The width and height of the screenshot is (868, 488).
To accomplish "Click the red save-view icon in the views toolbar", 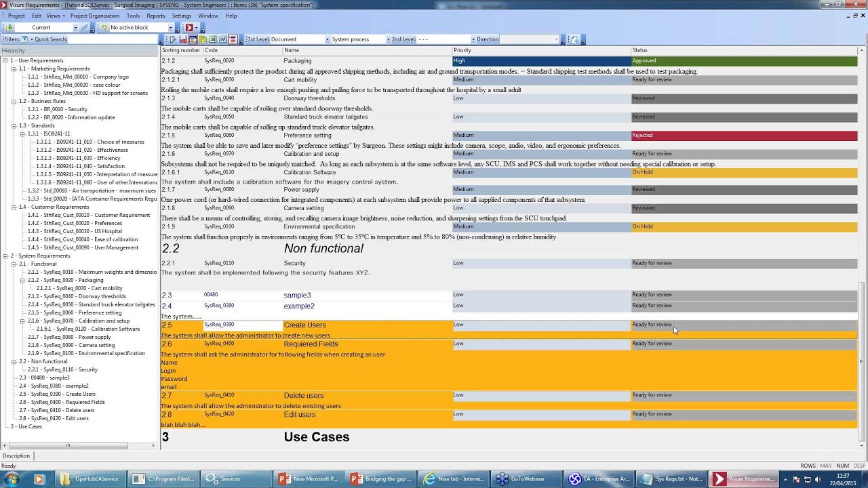I will point(183,39).
